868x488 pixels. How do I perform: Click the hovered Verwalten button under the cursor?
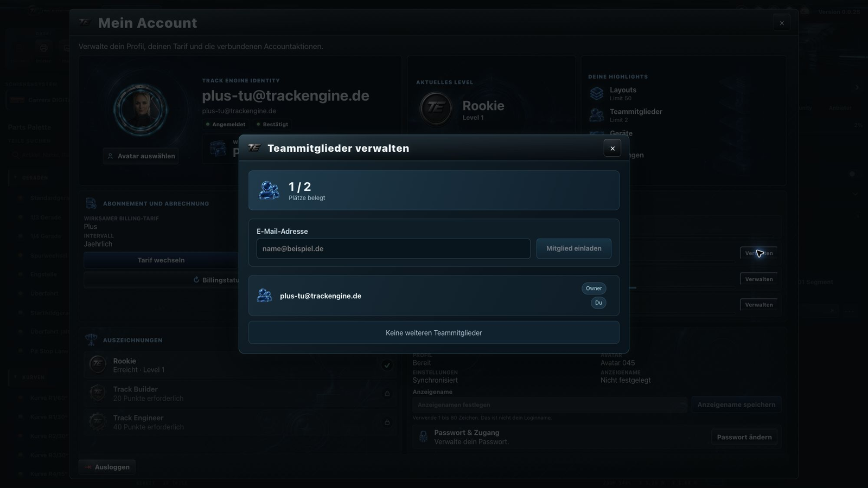(x=758, y=253)
